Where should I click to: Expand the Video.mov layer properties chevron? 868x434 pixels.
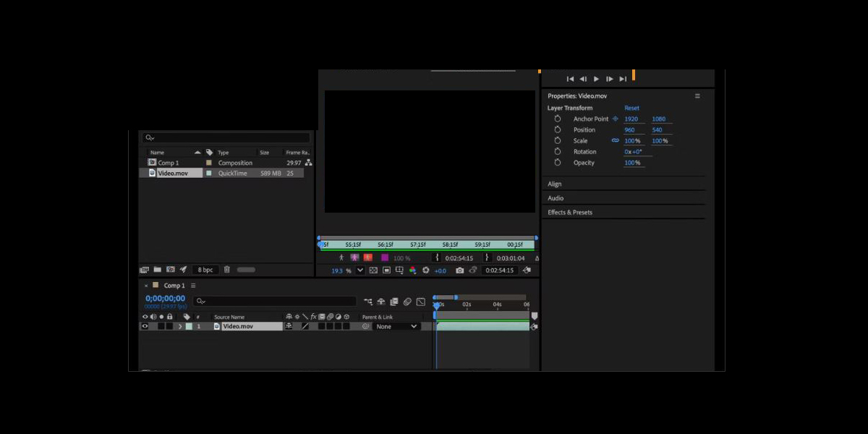(180, 327)
